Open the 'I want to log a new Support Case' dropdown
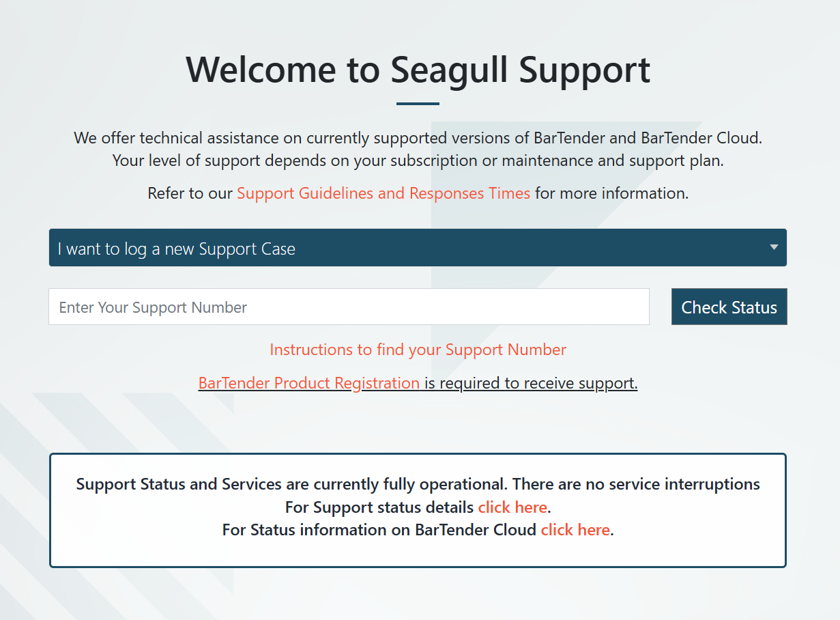 point(418,248)
